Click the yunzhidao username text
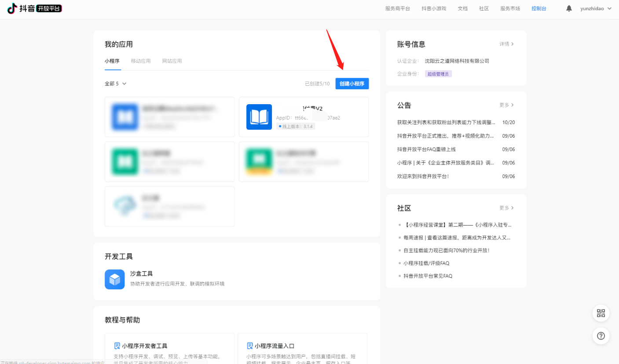This screenshot has height=364, width=619. (x=592, y=8)
